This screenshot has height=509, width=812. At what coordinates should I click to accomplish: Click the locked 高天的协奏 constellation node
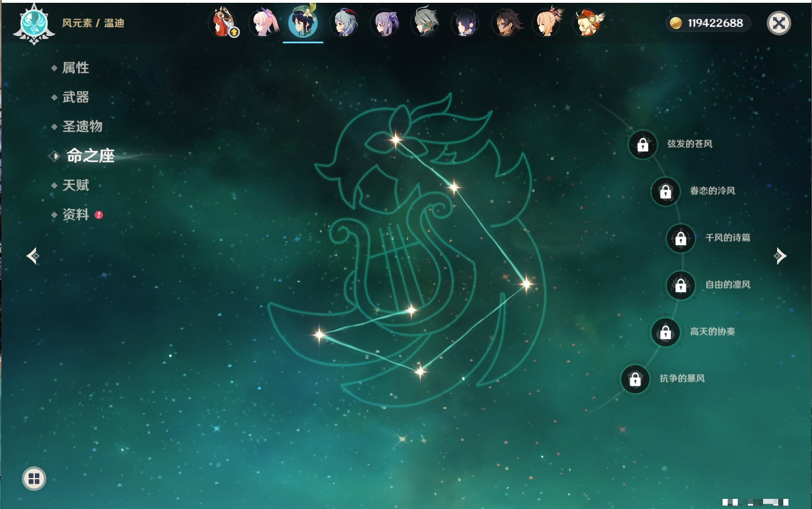click(666, 332)
